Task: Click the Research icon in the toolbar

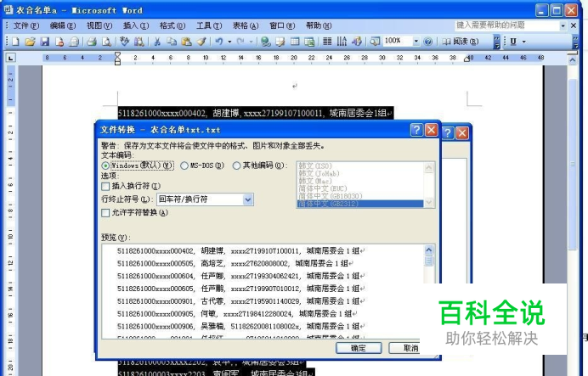Action: [x=139, y=42]
